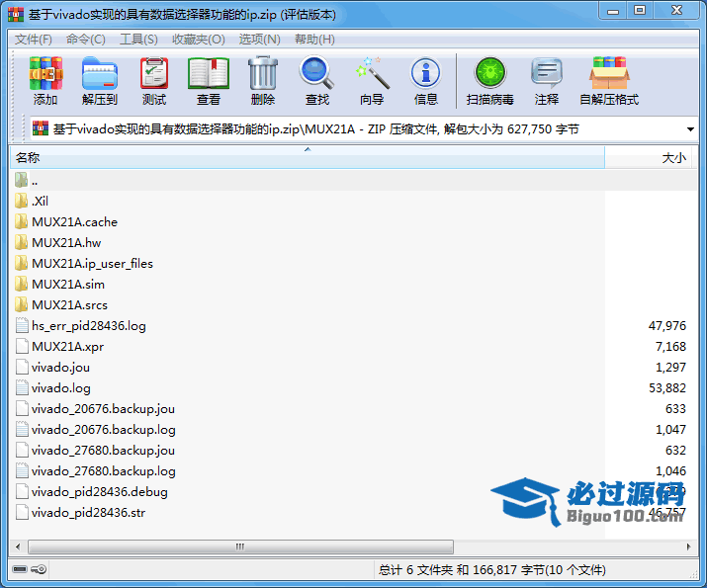
Task: Click the 删除 (Delete) trash icon
Action: (263, 81)
